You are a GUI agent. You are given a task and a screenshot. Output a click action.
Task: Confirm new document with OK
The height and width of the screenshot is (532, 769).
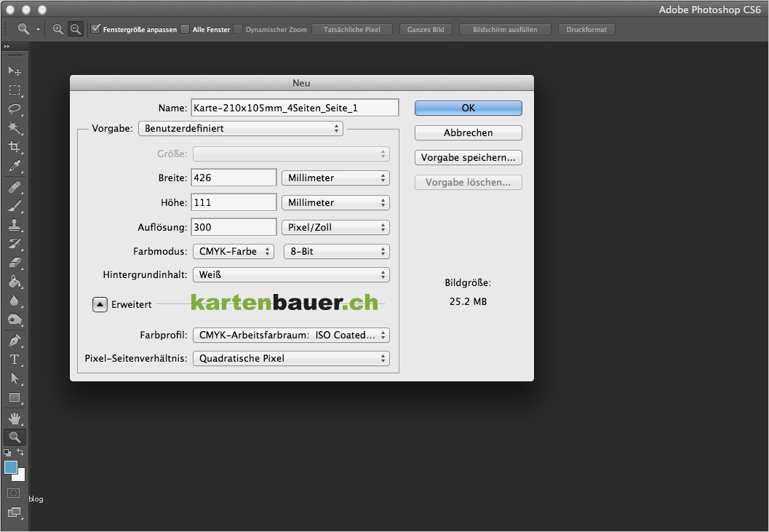coord(469,108)
